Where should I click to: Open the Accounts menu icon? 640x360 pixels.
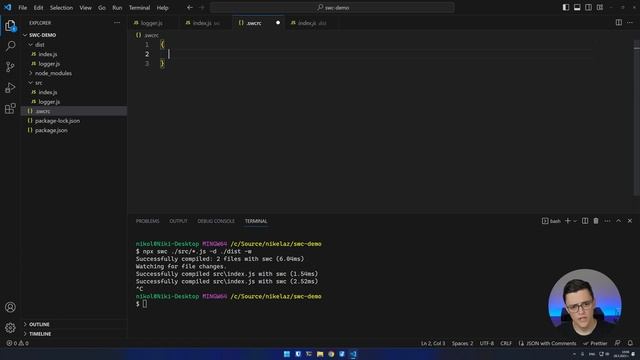pyautogui.click(x=10, y=307)
